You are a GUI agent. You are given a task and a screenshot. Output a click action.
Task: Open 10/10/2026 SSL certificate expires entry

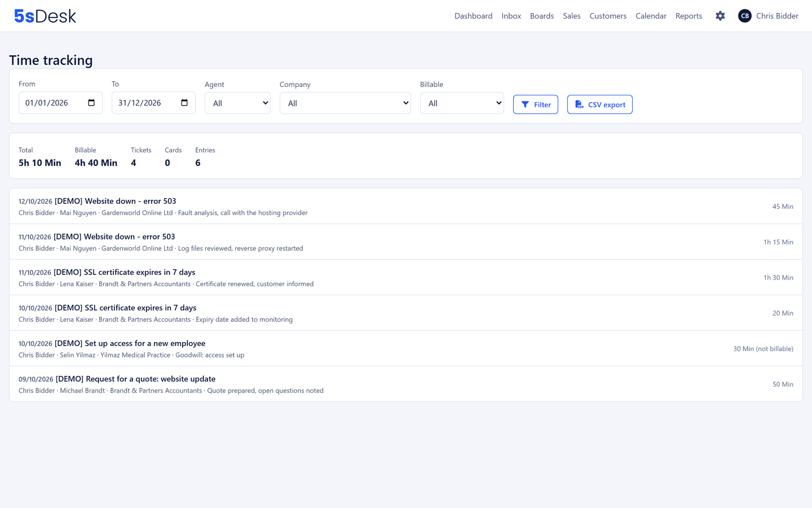click(406, 313)
